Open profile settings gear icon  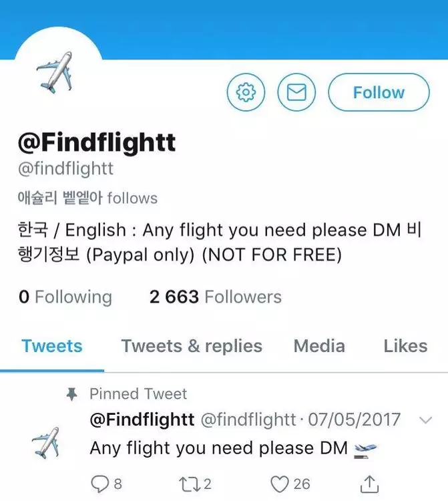(x=246, y=92)
